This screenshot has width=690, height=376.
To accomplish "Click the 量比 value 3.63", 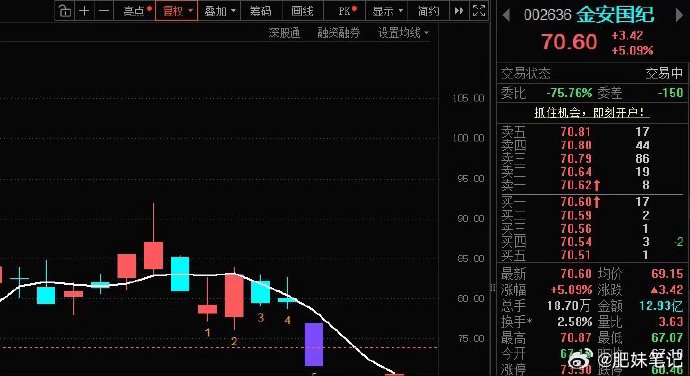I will 671,322.
